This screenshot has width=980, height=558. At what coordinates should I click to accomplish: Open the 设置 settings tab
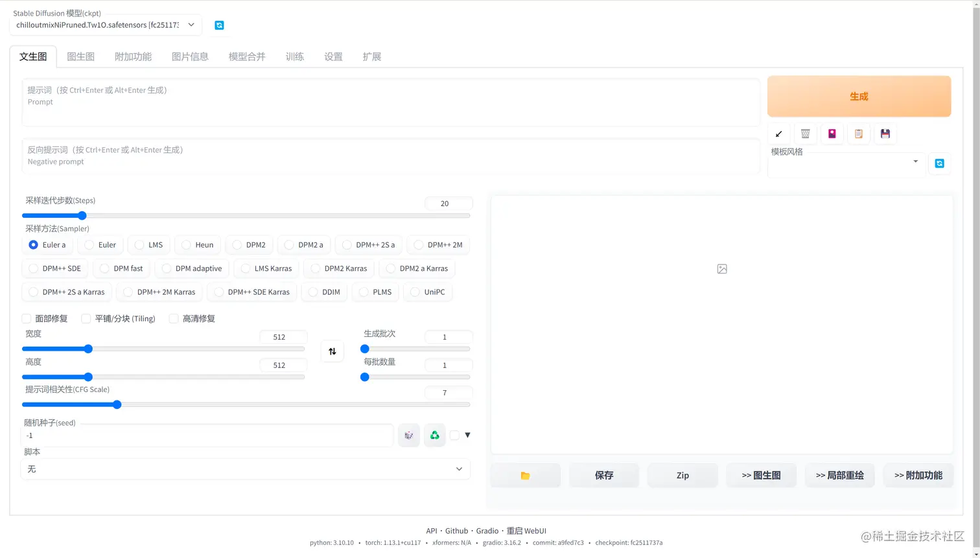(333, 56)
